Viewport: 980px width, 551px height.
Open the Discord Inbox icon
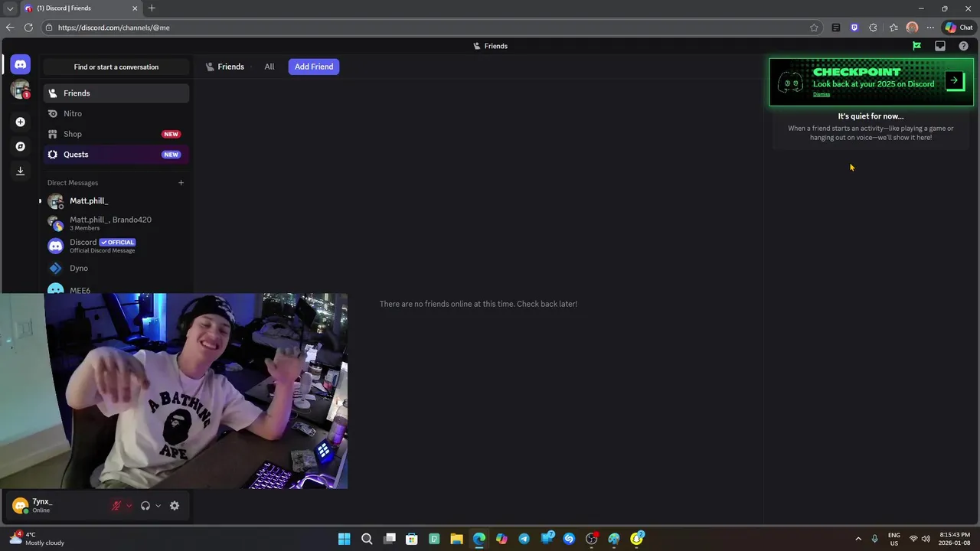[940, 46]
